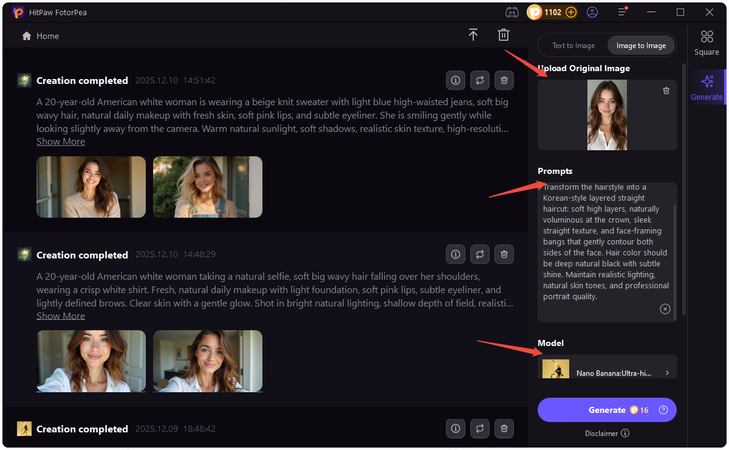
Task: Switch to the Text to Image tab
Action: pos(573,45)
